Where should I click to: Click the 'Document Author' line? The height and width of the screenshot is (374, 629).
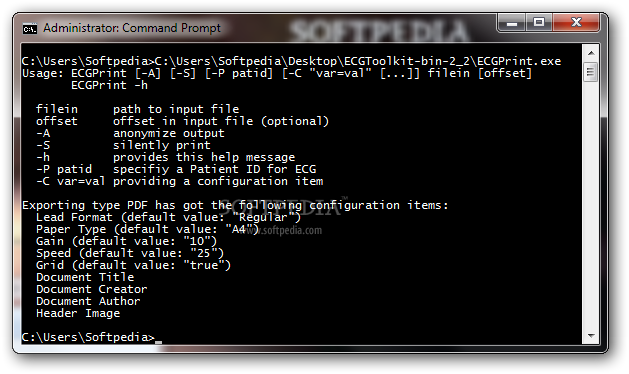[88, 302]
